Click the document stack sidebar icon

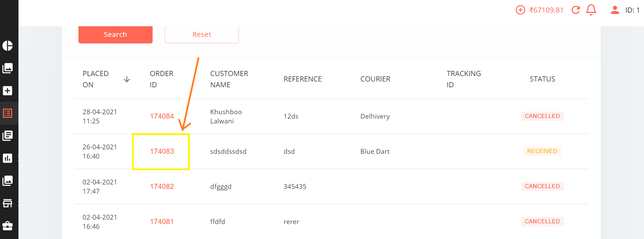click(x=8, y=136)
